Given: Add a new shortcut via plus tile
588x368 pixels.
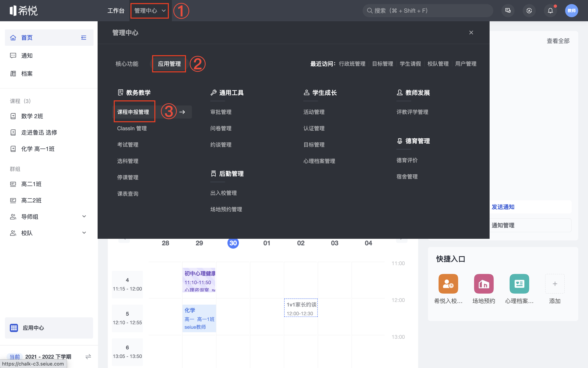Looking at the screenshot, I should click(x=555, y=284).
